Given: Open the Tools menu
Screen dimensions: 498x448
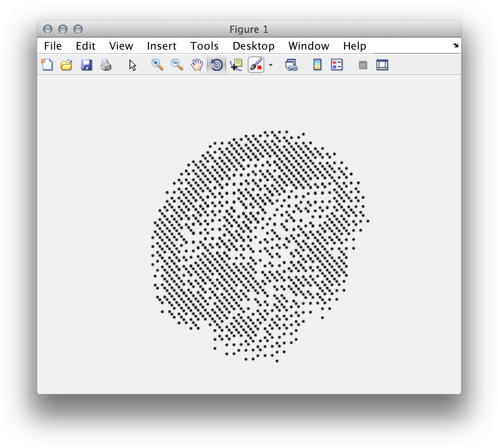Looking at the screenshot, I should coord(204,46).
